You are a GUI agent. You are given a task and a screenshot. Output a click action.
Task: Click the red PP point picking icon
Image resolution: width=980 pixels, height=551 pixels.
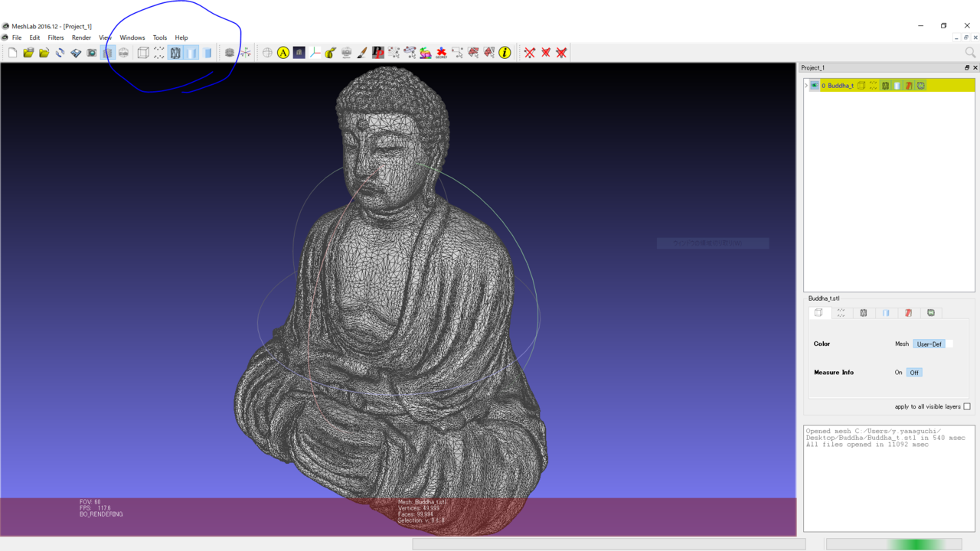coord(378,53)
